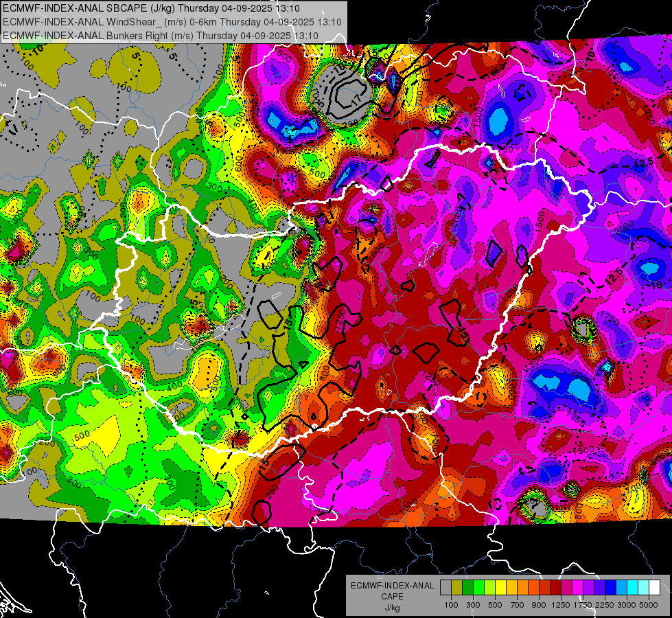Image resolution: width=672 pixels, height=618 pixels.
Task: Click the 300 value on legend scale
Action: 473,605
